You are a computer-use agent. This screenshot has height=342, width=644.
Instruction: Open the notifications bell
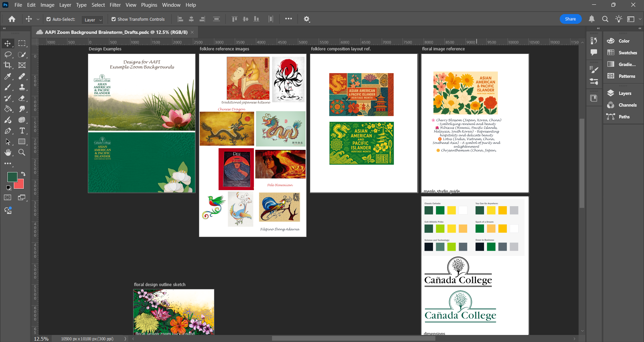point(592,19)
